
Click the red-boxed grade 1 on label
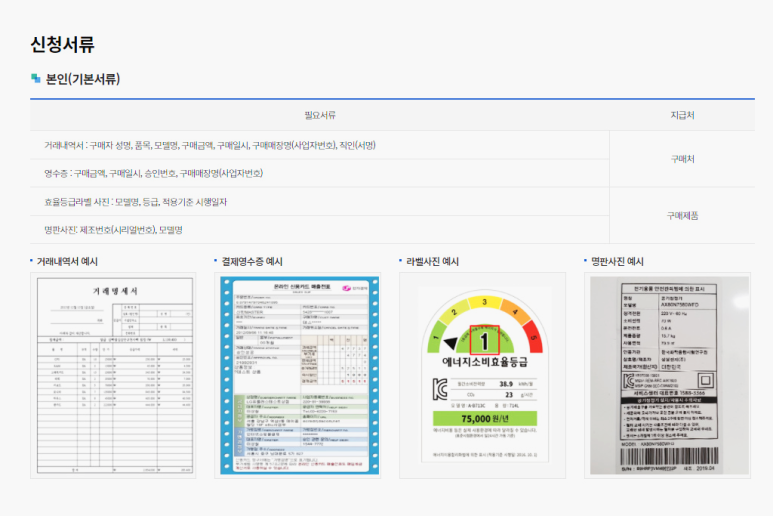coord(485,340)
